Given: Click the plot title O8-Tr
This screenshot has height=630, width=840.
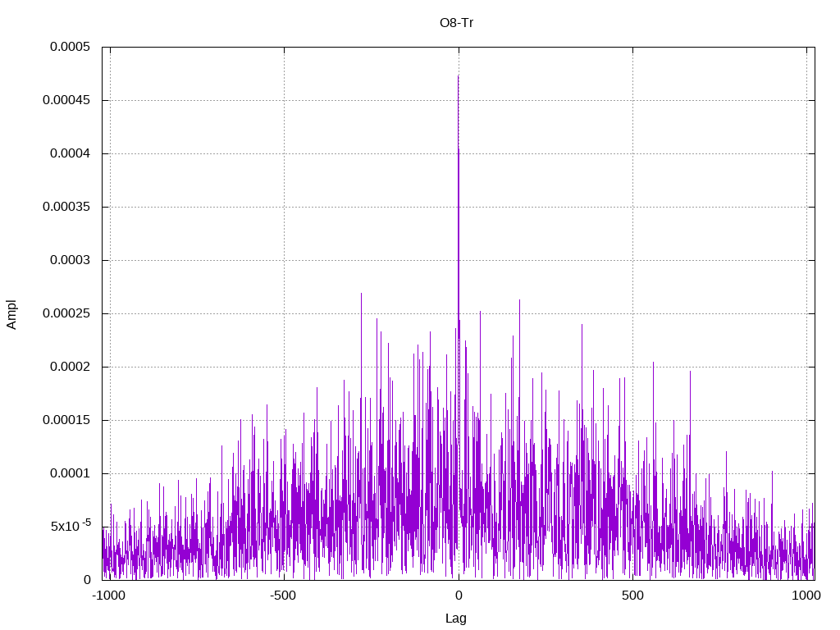Looking at the screenshot, I should click(456, 23).
